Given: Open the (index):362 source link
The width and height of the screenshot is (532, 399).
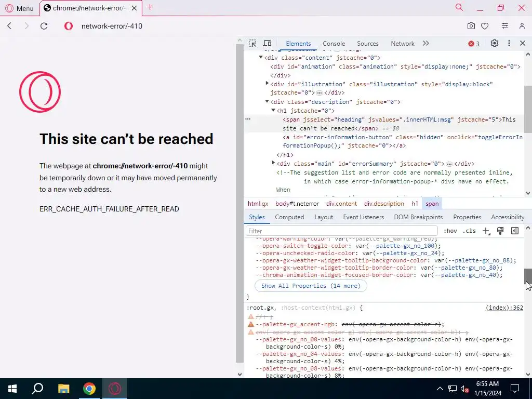Looking at the screenshot, I should (x=504, y=308).
